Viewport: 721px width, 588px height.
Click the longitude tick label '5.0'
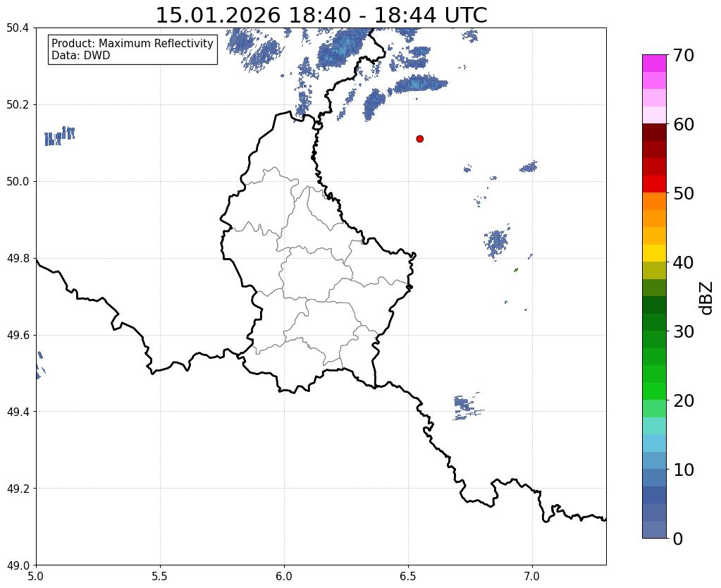[36, 576]
